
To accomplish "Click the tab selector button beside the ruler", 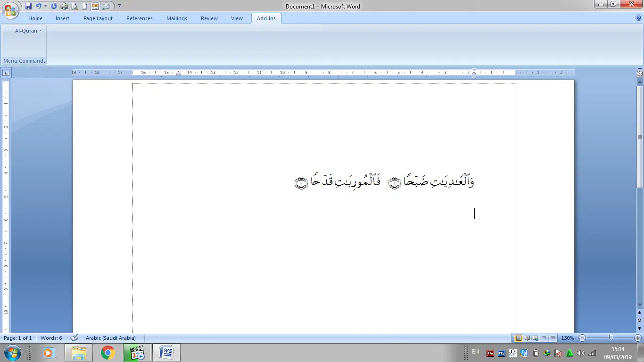I will click(x=6, y=73).
